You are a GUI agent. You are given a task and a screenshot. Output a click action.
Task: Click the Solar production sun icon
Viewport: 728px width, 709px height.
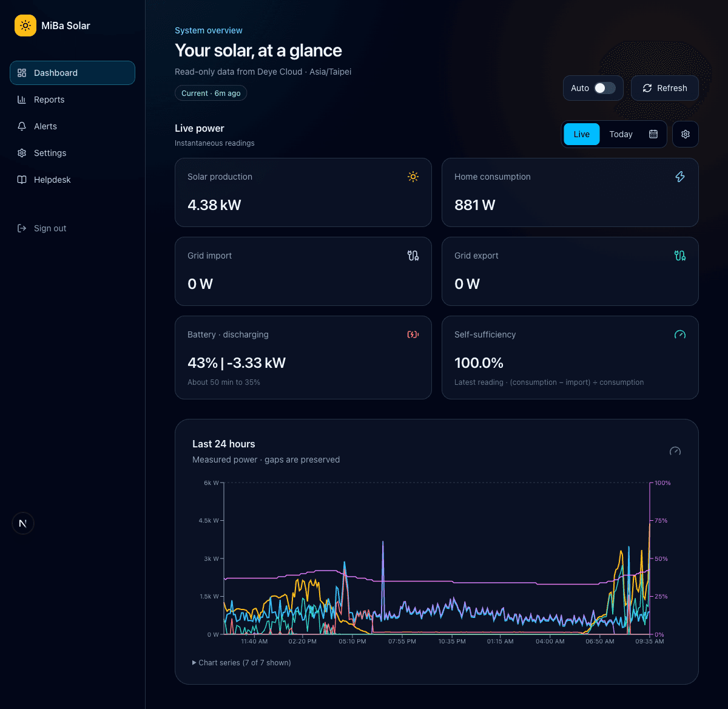(x=413, y=177)
